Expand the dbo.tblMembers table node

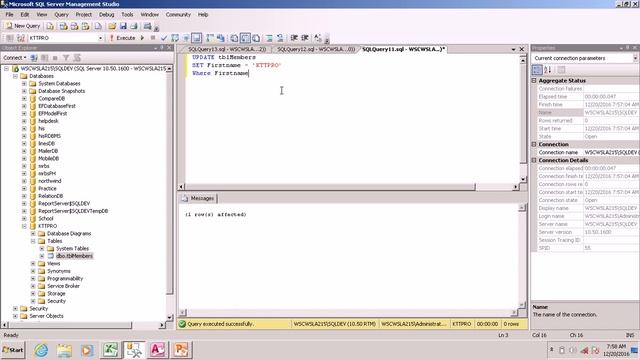click(42, 256)
